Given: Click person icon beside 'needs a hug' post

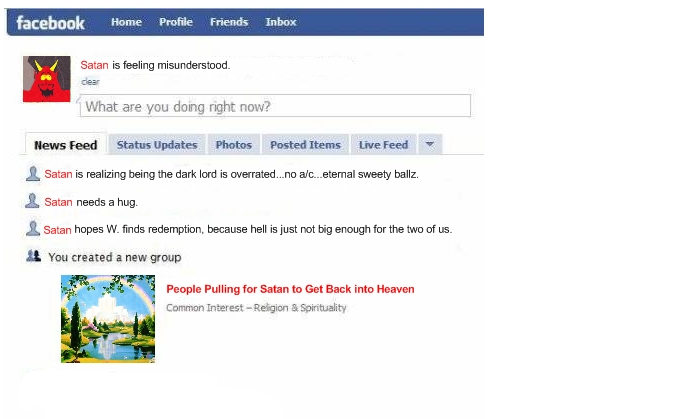Looking at the screenshot, I should tap(32, 201).
